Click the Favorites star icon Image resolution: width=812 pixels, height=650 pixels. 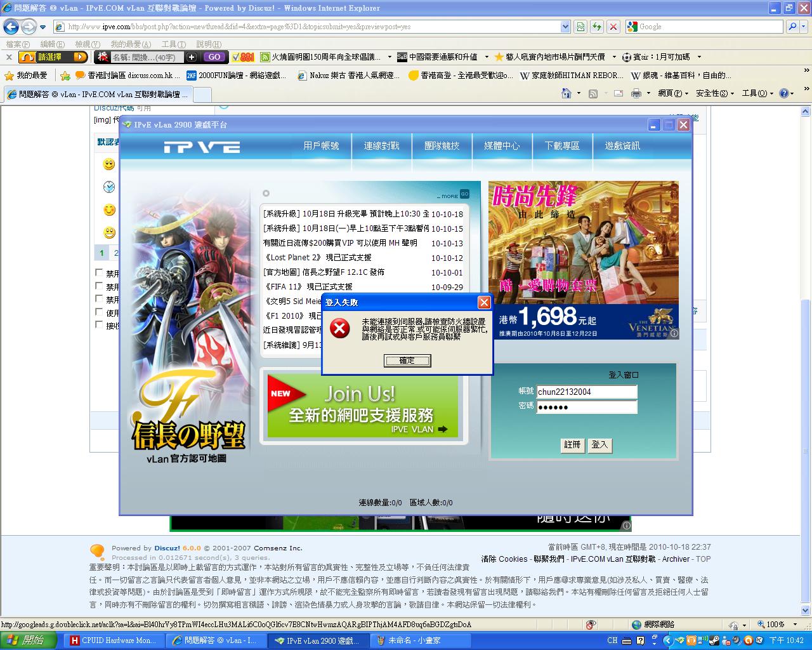(9, 76)
